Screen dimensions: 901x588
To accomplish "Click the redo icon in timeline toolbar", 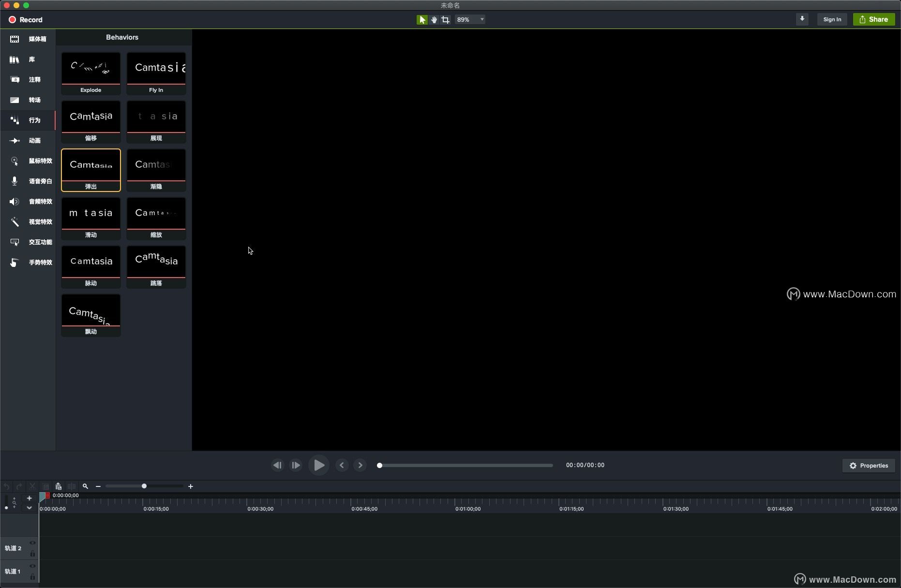I will point(19,486).
